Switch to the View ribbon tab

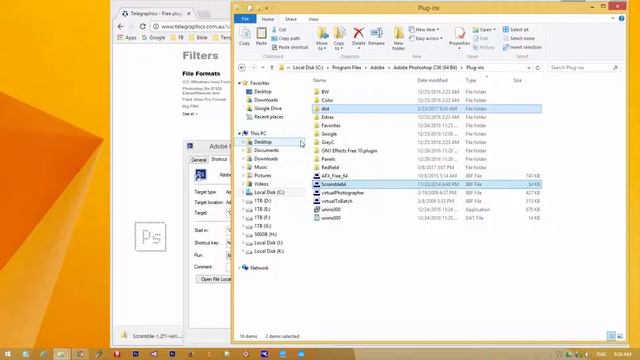tap(313, 19)
